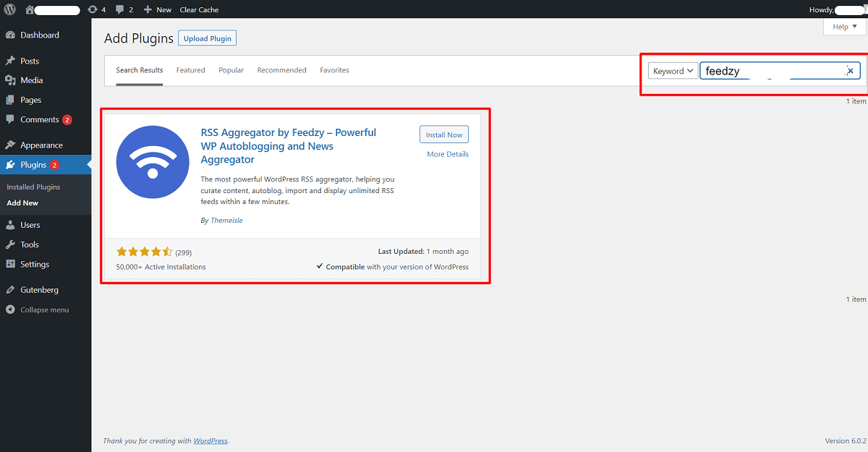868x452 pixels.
Task: Select the Appearance brush icon
Action: (12, 145)
